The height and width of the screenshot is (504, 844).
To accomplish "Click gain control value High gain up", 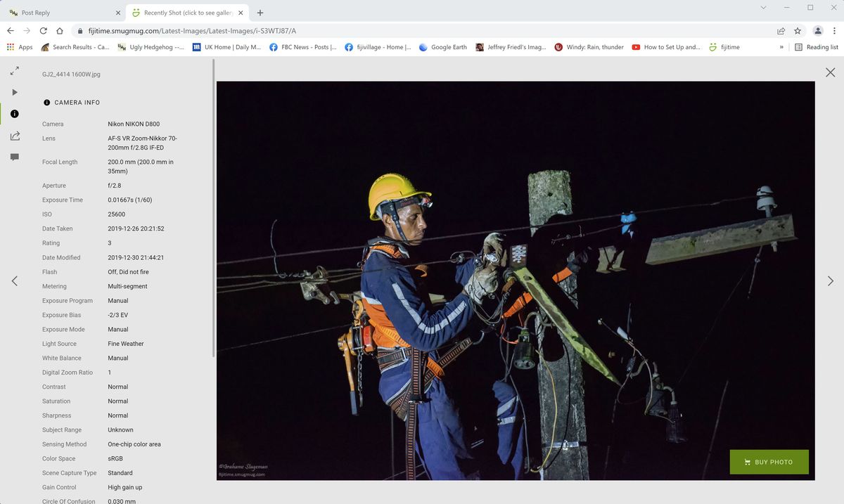I will pyautogui.click(x=125, y=487).
